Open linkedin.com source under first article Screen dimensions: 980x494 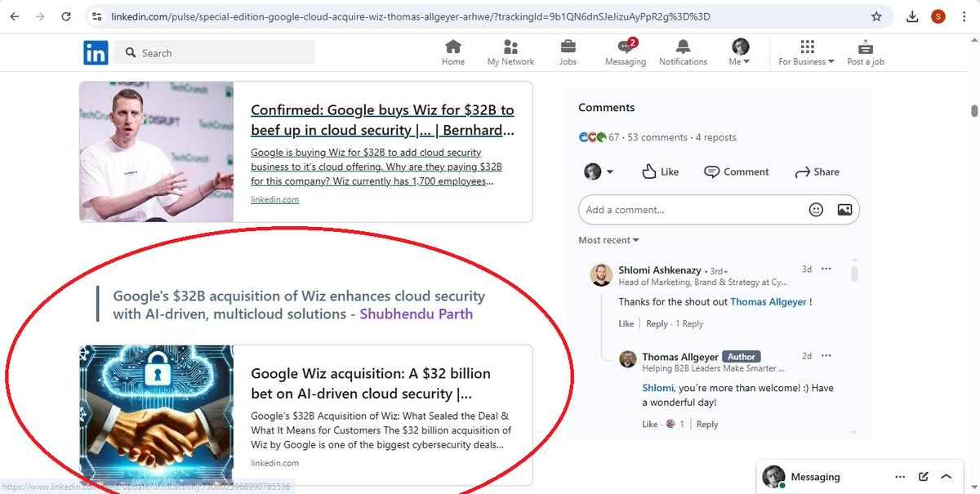(x=274, y=199)
